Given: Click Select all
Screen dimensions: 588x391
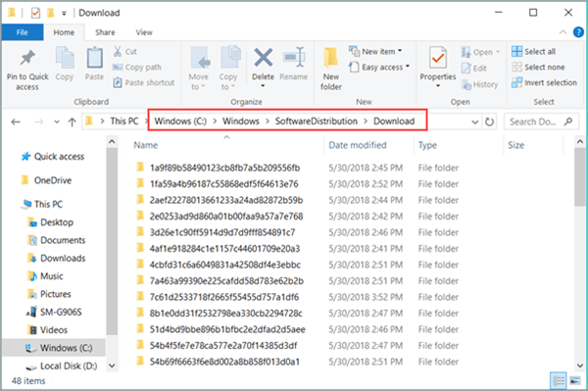Looking at the screenshot, I should coord(533,51).
